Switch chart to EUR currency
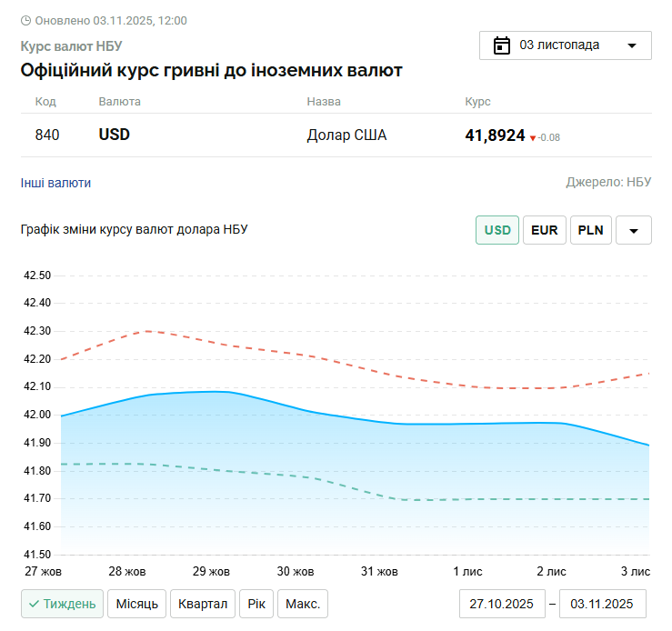This screenshot has height=631, width=672. [x=544, y=230]
